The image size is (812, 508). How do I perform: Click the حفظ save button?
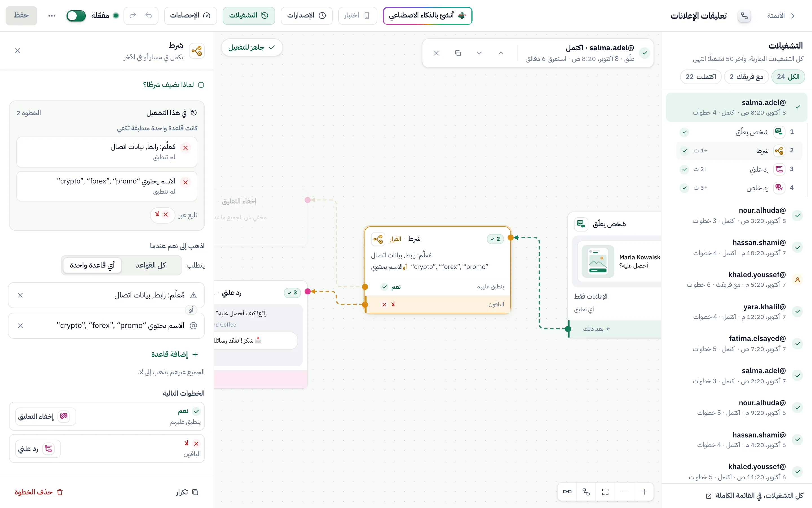coord(21,16)
